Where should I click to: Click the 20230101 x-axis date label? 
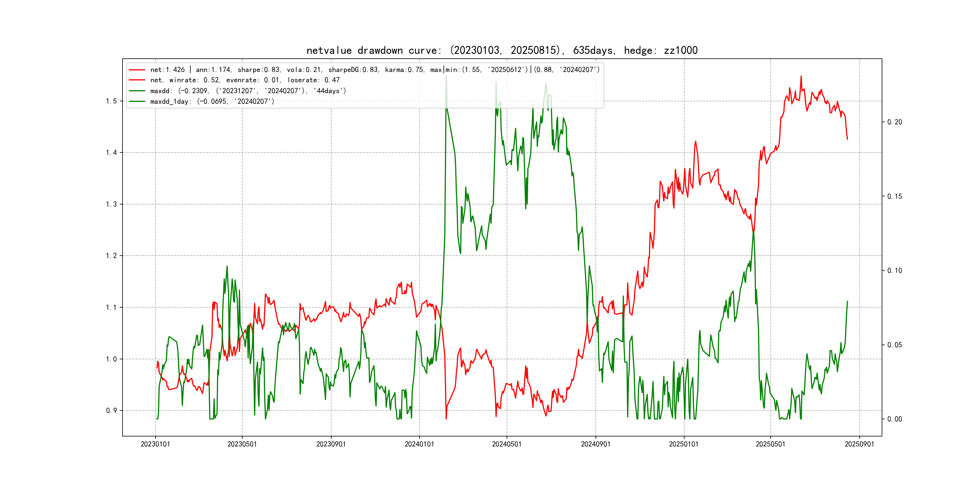point(155,444)
